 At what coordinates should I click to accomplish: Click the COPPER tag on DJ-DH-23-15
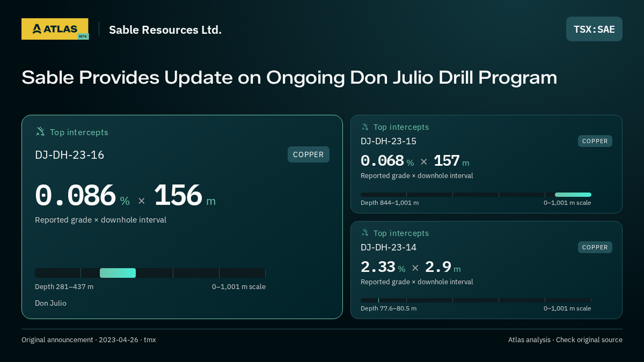pyautogui.click(x=595, y=141)
